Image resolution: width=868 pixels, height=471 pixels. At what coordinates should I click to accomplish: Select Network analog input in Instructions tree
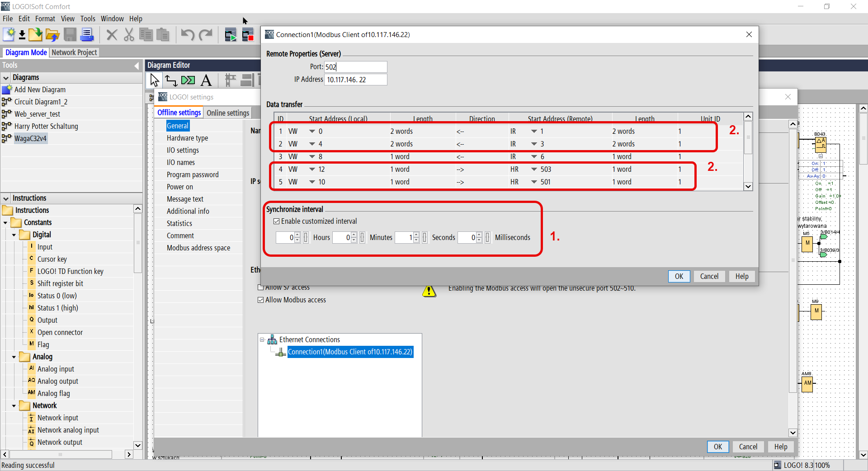point(68,430)
